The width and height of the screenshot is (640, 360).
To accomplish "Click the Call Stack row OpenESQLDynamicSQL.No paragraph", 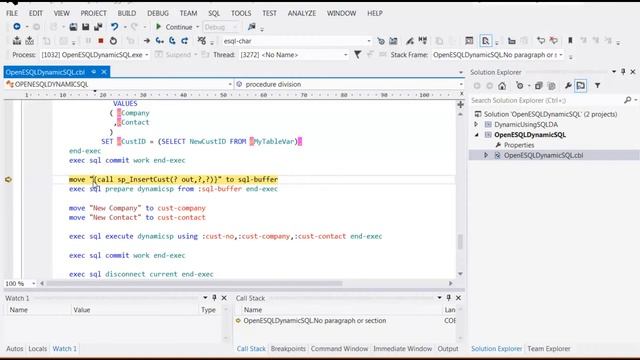I will coord(314,321).
